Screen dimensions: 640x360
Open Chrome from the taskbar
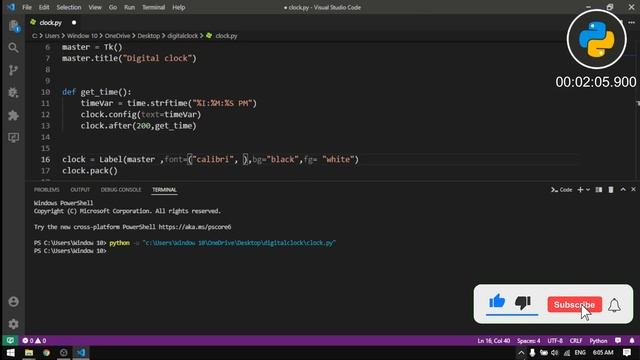[x=46, y=353]
